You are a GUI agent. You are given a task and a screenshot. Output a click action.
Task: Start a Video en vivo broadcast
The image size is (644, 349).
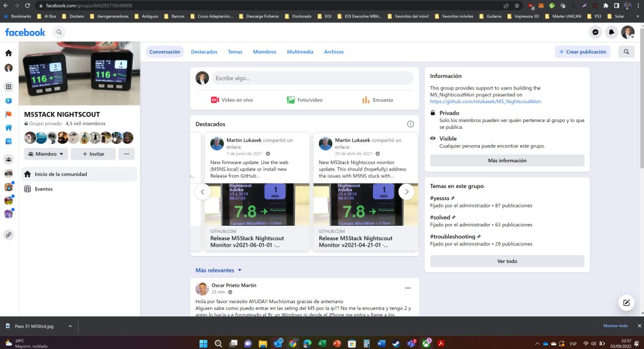(x=231, y=100)
